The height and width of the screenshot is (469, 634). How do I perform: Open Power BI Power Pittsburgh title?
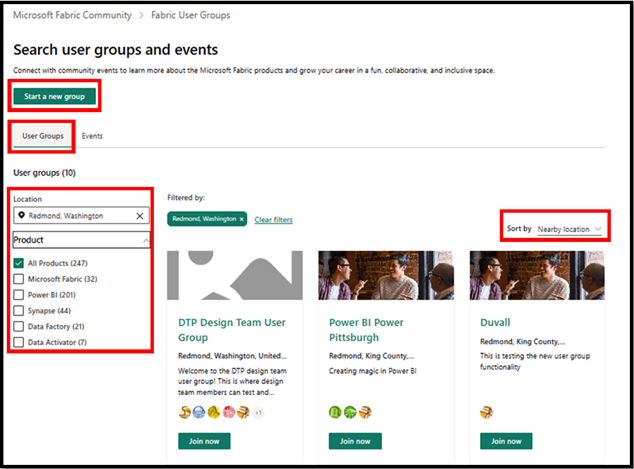(366, 330)
